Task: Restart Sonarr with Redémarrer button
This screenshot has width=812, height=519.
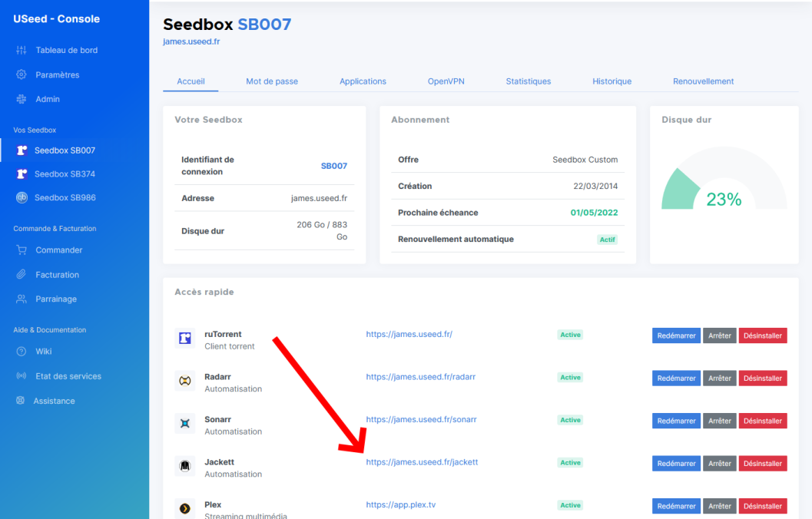Action: [x=676, y=421]
